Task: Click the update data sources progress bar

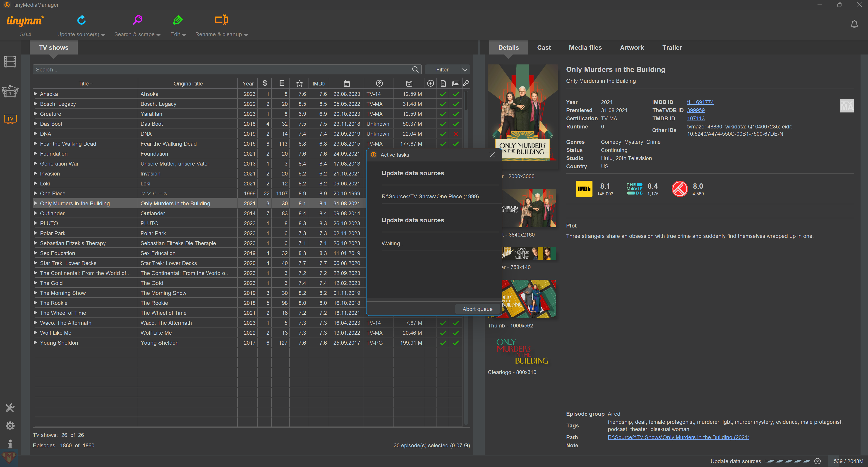Action: (x=787, y=461)
